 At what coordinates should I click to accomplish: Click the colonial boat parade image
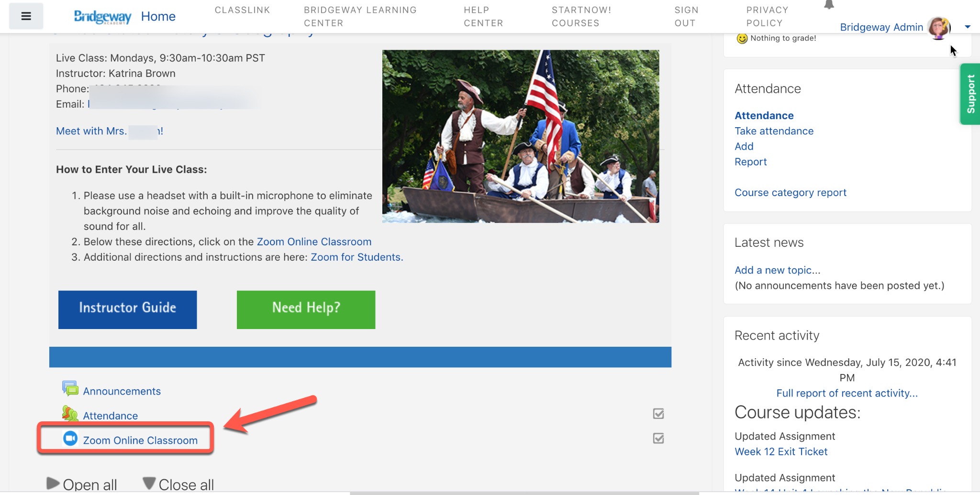click(x=521, y=136)
